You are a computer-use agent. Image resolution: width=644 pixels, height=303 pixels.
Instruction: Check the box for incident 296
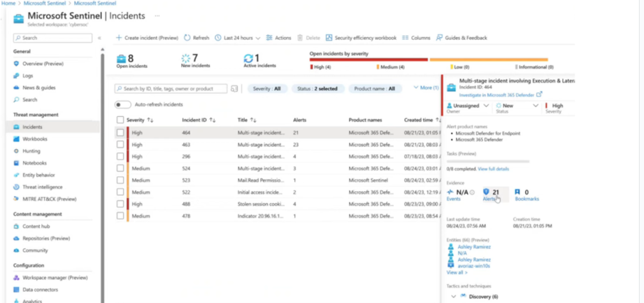point(120,156)
